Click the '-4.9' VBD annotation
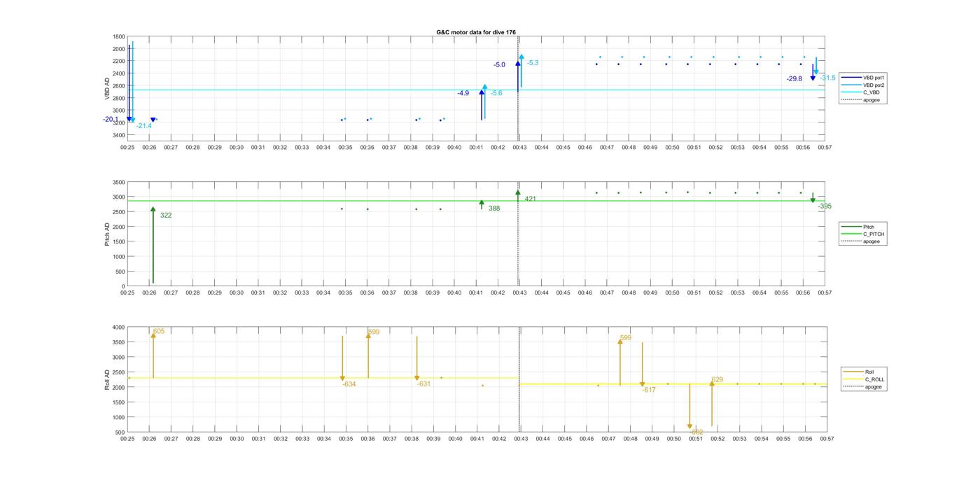Viewport: 980px width, 485px height. 463,93
